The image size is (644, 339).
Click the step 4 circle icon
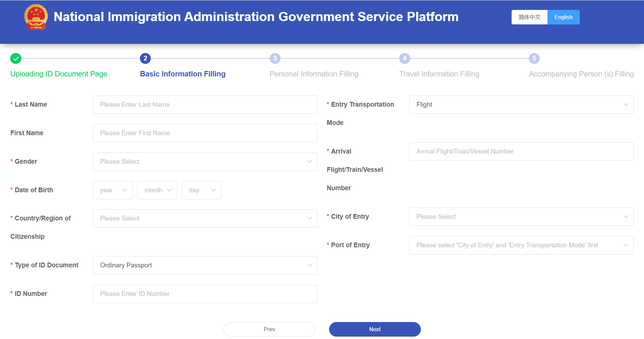[x=405, y=58]
